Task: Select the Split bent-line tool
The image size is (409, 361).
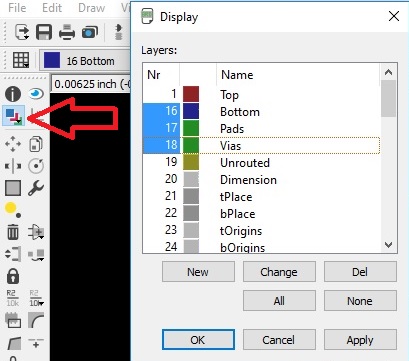Action: 13,343
